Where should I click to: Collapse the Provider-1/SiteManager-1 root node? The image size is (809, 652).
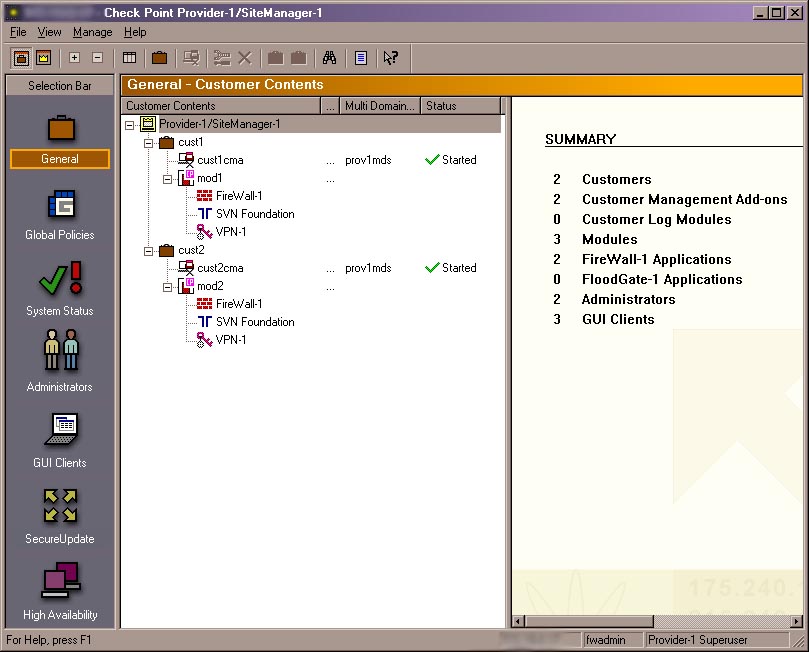[x=130, y=125]
